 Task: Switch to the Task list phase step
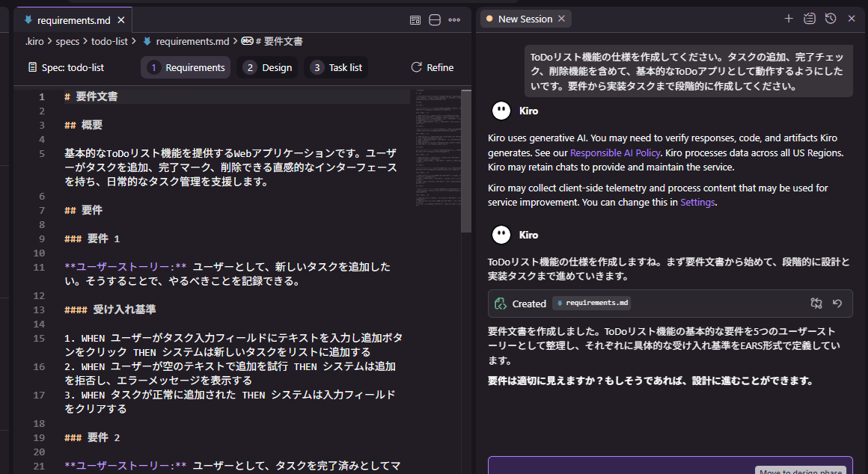pyautogui.click(x=335, y=67)
